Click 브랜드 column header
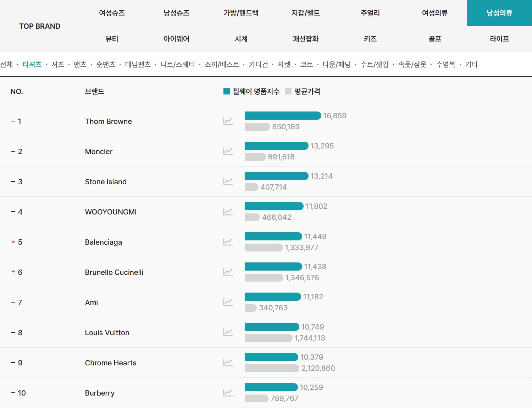The height and width of the screenshot is (408, 532). [94, 91]
